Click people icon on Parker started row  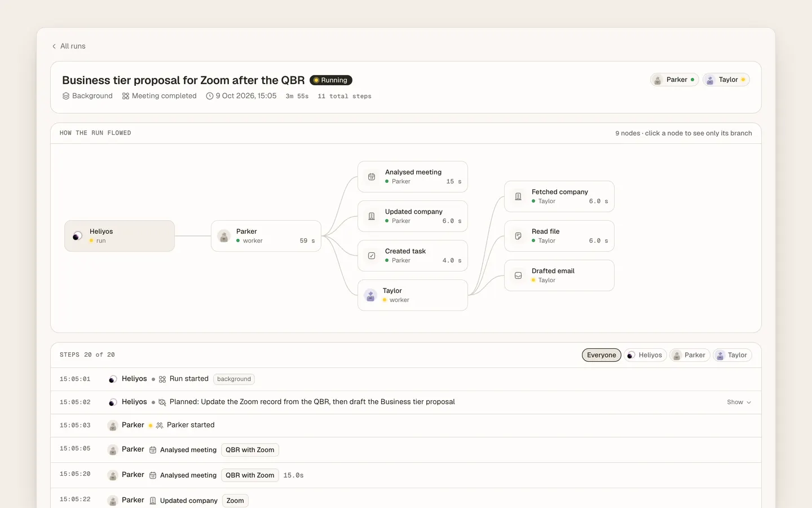(x=160, y=426)
